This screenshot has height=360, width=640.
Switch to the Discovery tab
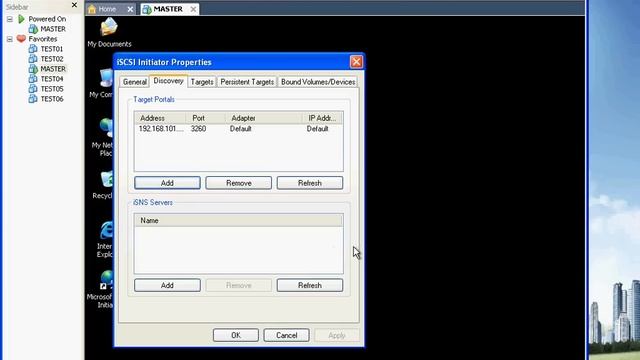tap(168, 81)
